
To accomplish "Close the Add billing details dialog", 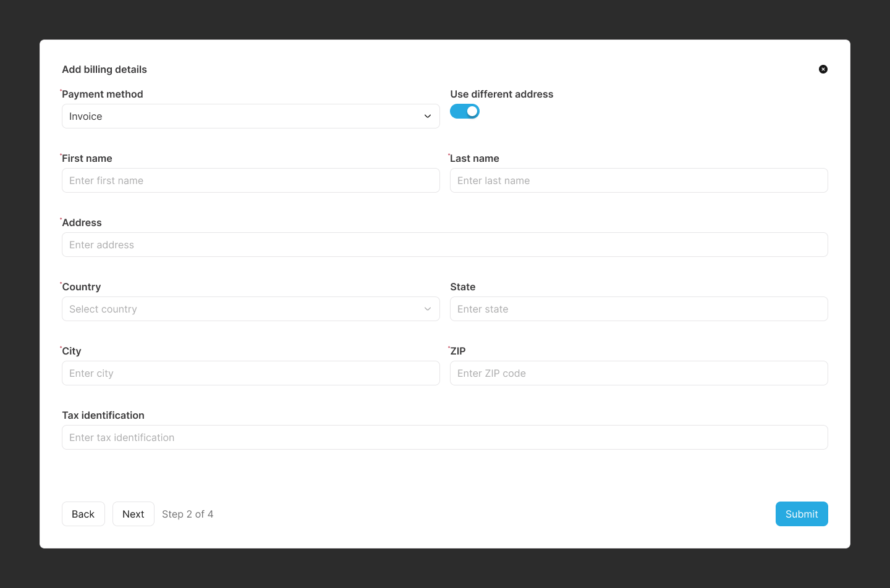I will coord(823,69).
